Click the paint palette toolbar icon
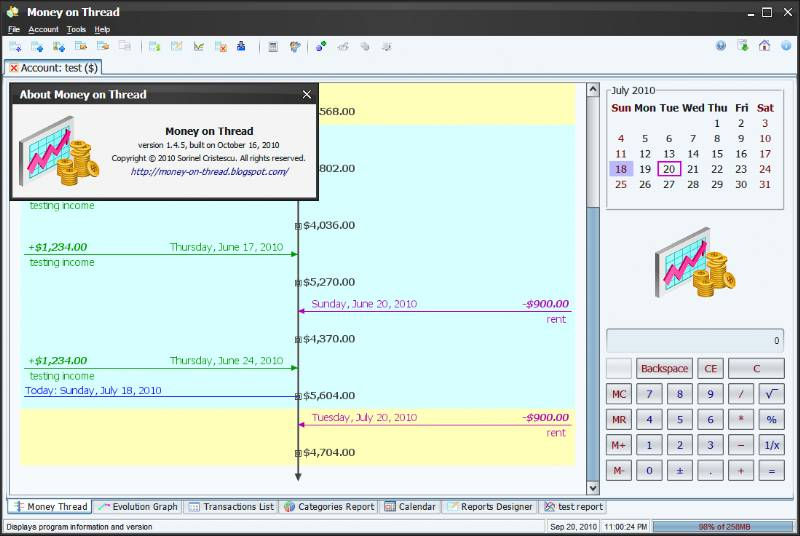800x536 pixels. (294, 46)
